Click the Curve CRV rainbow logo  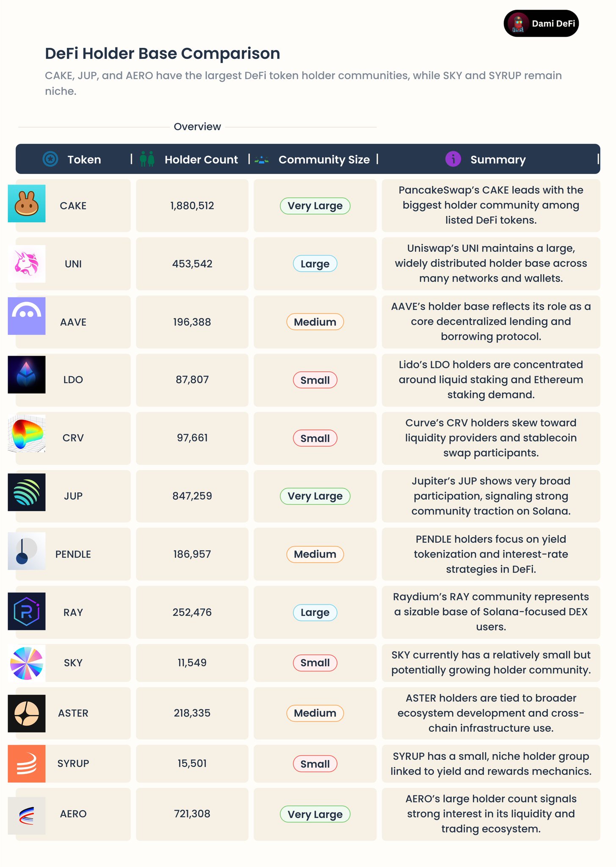pyautogui.click(x=27, y=433)
